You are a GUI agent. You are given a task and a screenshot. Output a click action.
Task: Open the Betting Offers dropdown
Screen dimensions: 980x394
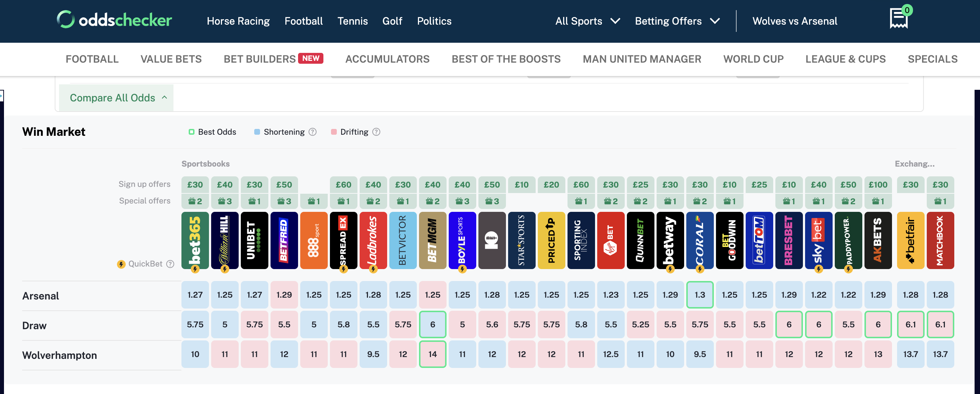click(x=677, y=21)
